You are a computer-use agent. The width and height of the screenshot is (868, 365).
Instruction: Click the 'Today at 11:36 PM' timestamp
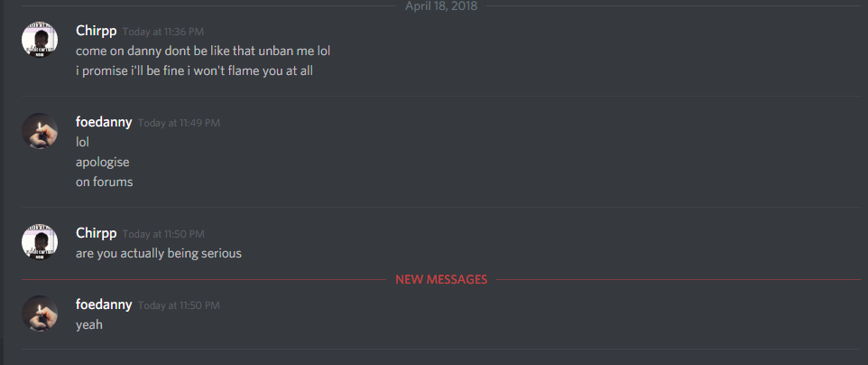point(163,33)
